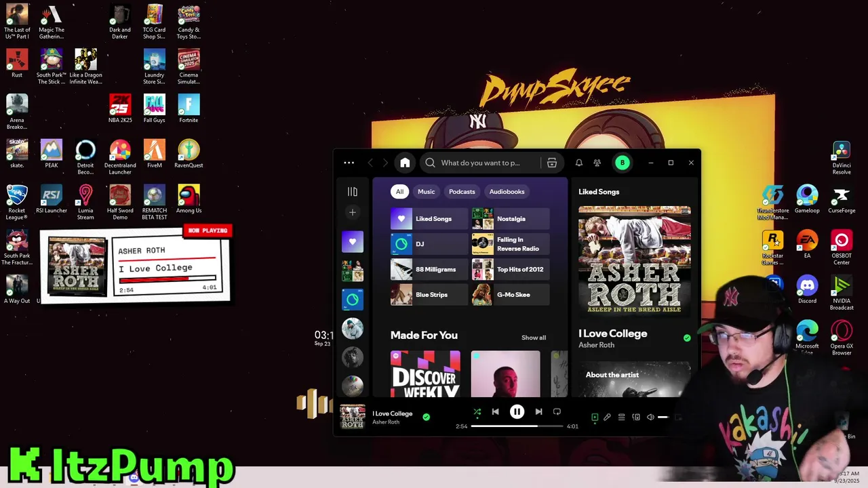The height and width of the screenshot is (488, 868).
Task: Select the All filter chip
Action: click(399, 192)
